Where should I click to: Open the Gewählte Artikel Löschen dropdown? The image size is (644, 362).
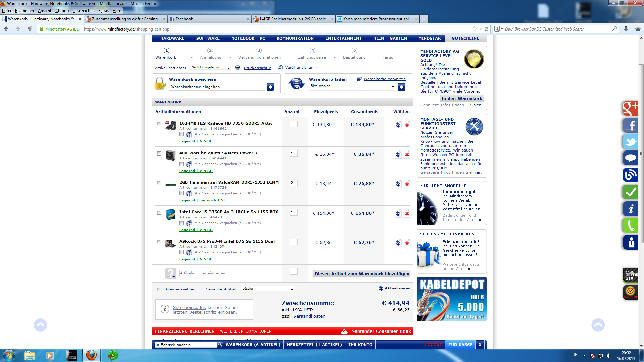[x=268, y=289]
